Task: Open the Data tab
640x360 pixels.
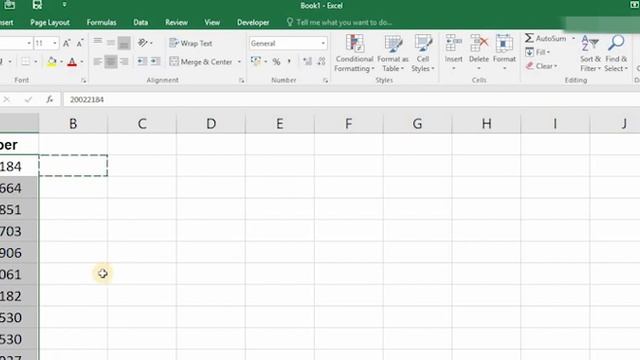Action: (140, 22)
